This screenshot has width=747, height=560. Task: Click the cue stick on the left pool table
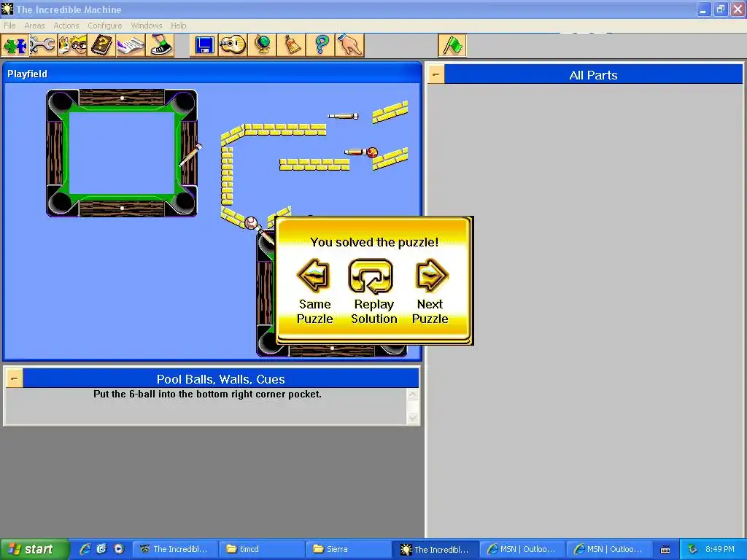(190, 155)
